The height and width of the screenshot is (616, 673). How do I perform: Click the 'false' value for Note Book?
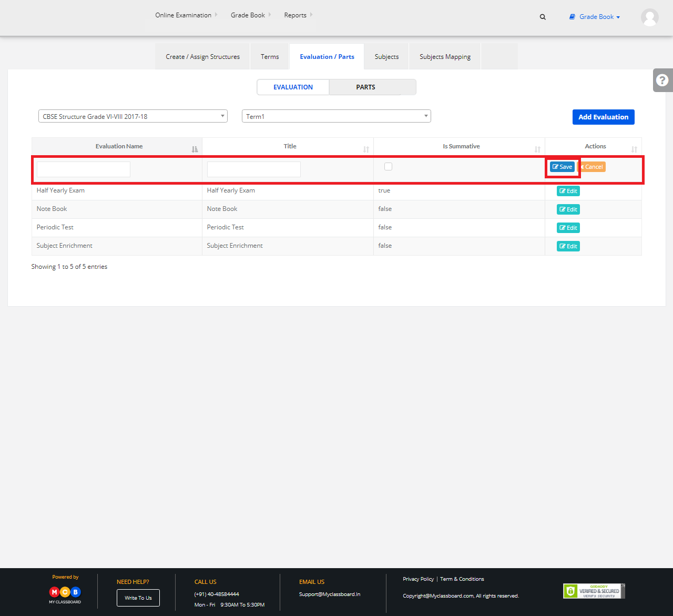(x=385, y=209)
